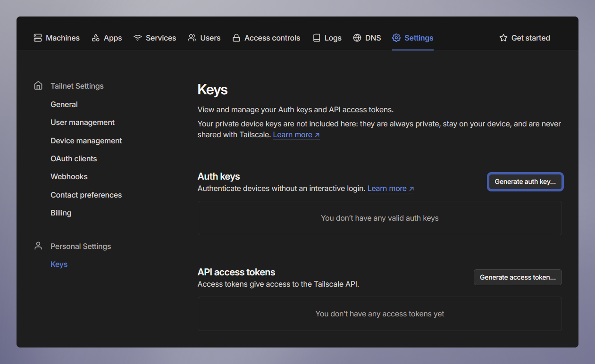
Task: Open Device management settings
Action: (x=86, y=141)
